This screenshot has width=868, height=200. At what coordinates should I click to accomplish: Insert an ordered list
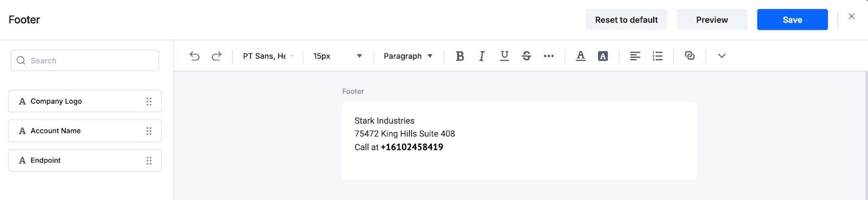click(x=658, y=56)
